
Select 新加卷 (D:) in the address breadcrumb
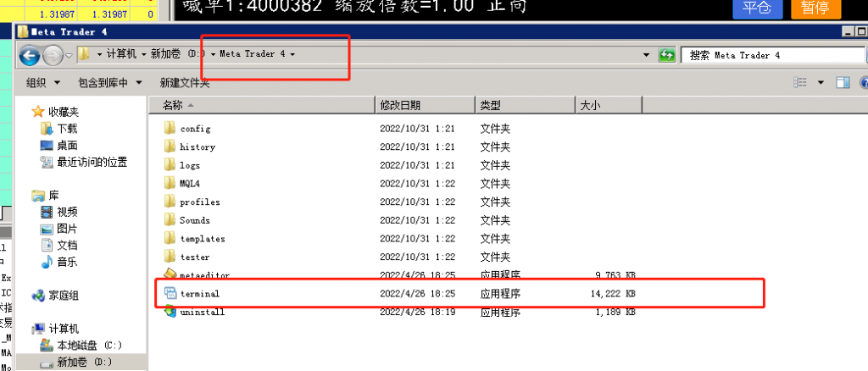tap(178, 54)
